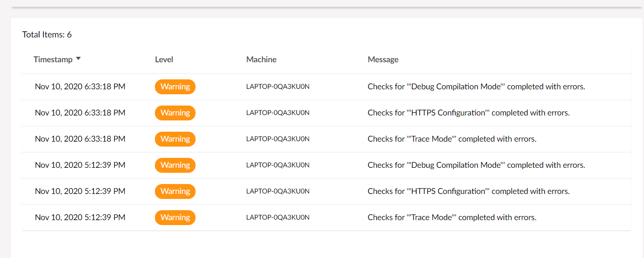Click Warning badge in 5:12:39 PM HTTPS Configuration row
This screenshot has height=258, width=644.
pyautogui.click(x=175, y=191)
